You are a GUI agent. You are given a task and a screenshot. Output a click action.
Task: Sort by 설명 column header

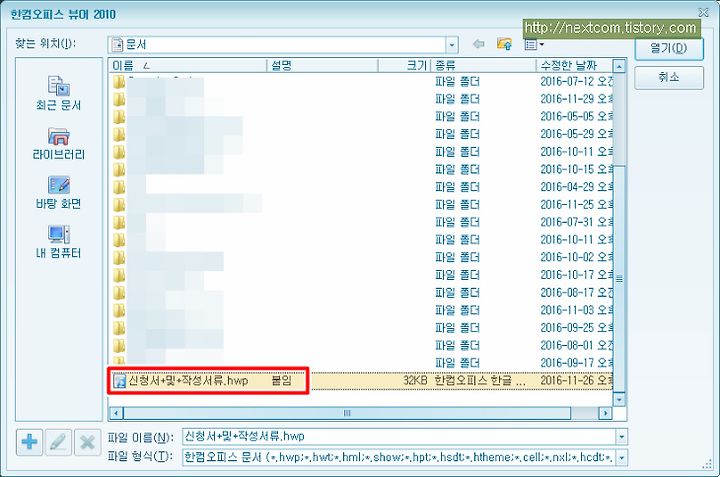(x=322, y=65)
